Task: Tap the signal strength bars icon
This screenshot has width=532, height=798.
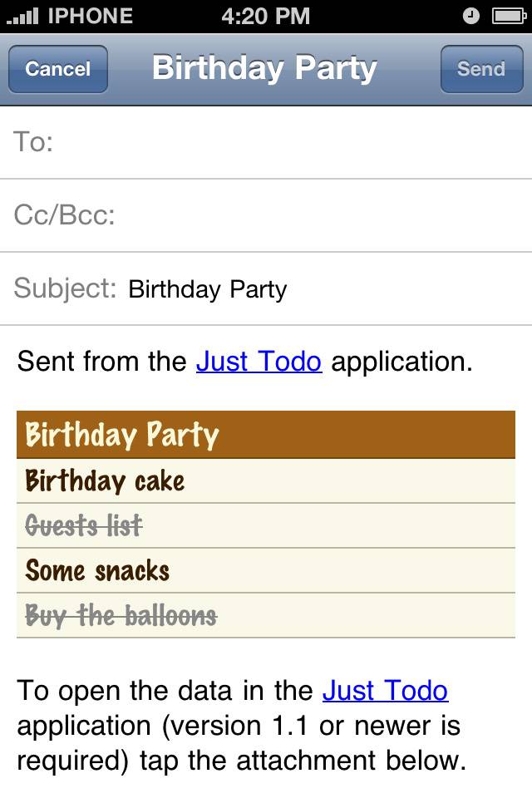Action: click(x=23, y=17)
